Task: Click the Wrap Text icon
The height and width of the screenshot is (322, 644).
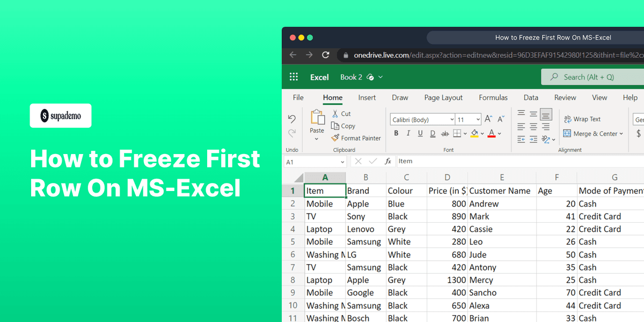Action: [582, 119]
